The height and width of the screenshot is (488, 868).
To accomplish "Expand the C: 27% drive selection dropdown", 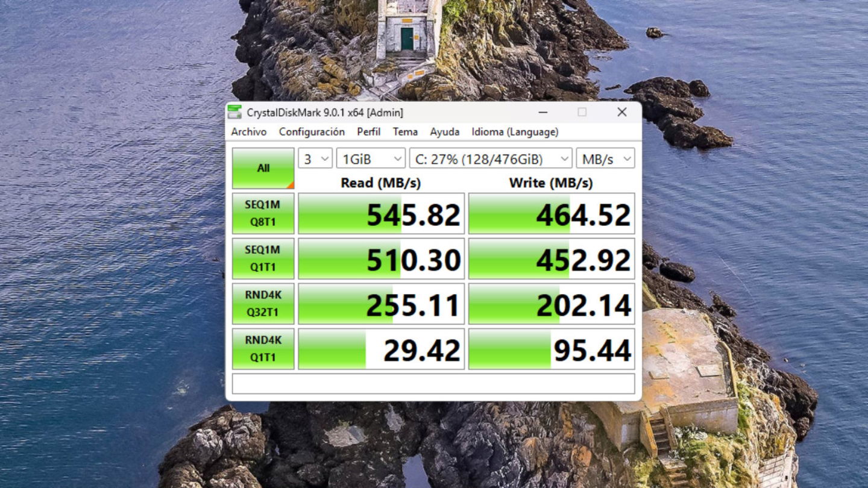I will click(x=491, y=159).
